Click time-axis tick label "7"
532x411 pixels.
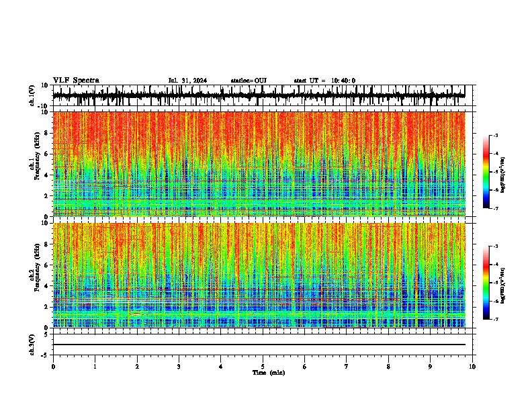coord(347,367)
